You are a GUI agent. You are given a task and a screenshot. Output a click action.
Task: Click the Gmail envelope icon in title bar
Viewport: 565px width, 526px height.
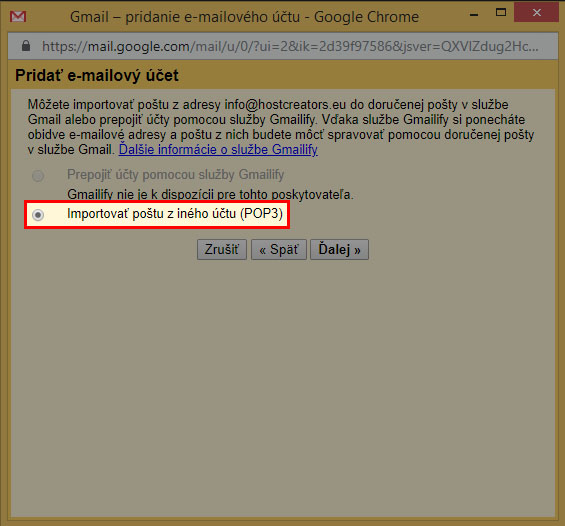pos(18,17)
